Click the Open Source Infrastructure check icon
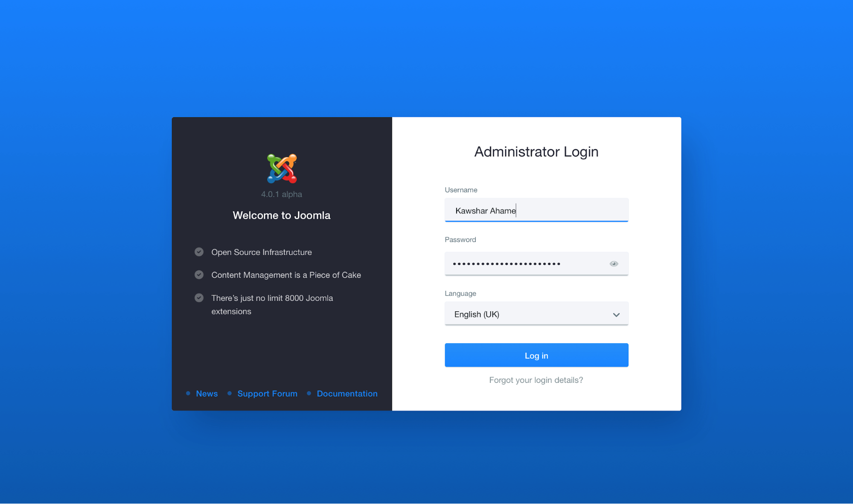Image resolution: width=853 pixels, height=504 pixels. point(199,252)
